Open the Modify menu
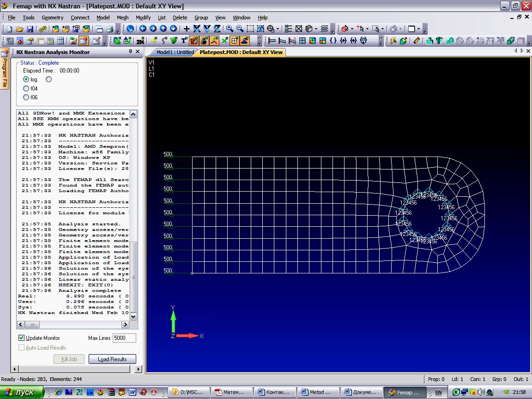The height and width of the screenshot is (399, 532). click(143, 18)
